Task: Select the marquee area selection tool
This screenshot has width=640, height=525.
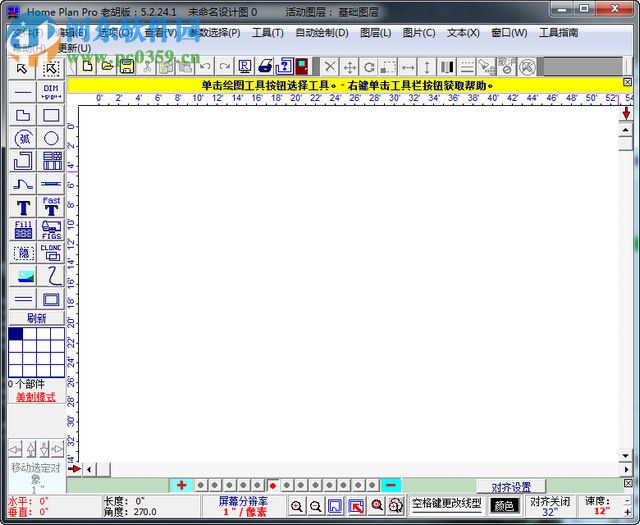Action: point(51,69)
